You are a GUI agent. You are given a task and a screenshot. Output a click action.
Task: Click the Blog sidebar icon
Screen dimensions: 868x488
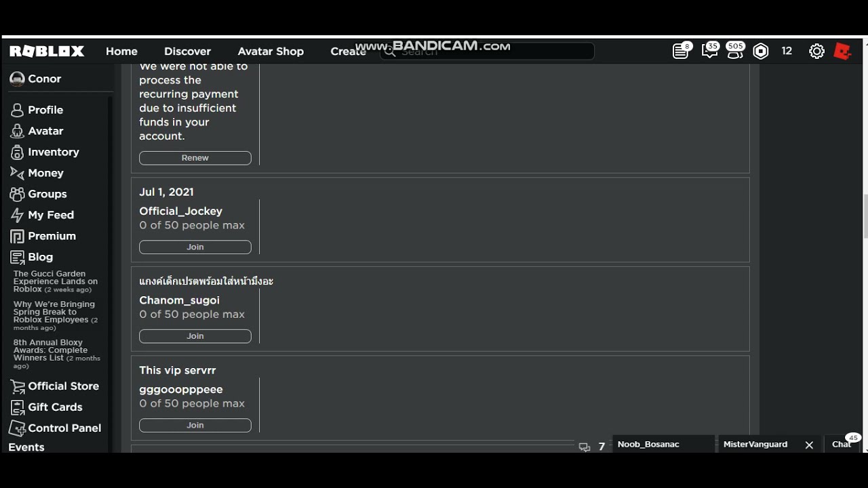(17, 257)
